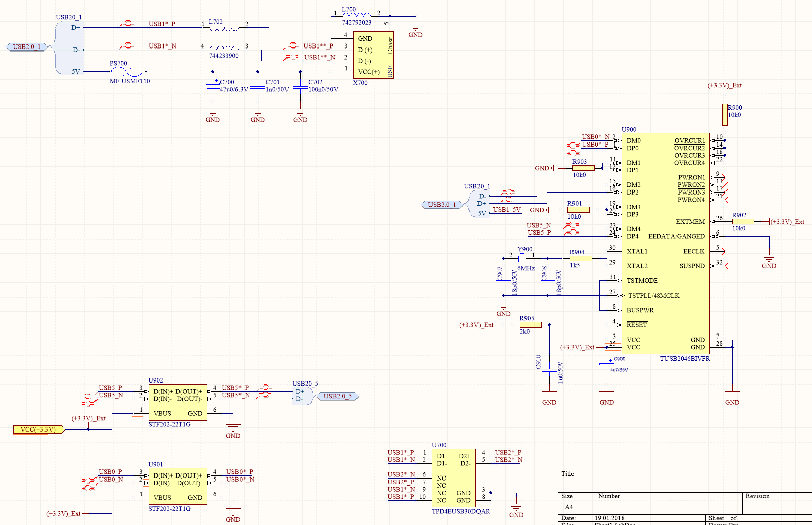Click the TSTMODE pin name on U900
Screen dimensions: 812x525
[642, 281]
